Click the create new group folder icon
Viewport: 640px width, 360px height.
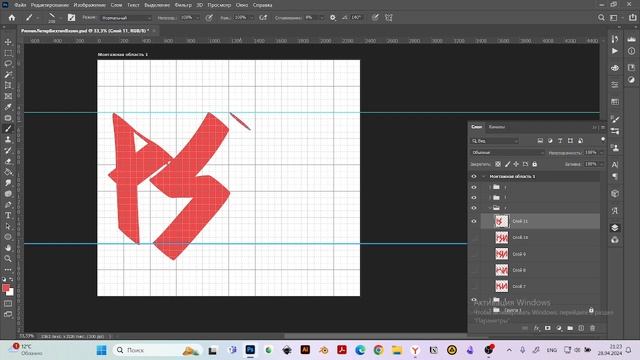[570, 328]
